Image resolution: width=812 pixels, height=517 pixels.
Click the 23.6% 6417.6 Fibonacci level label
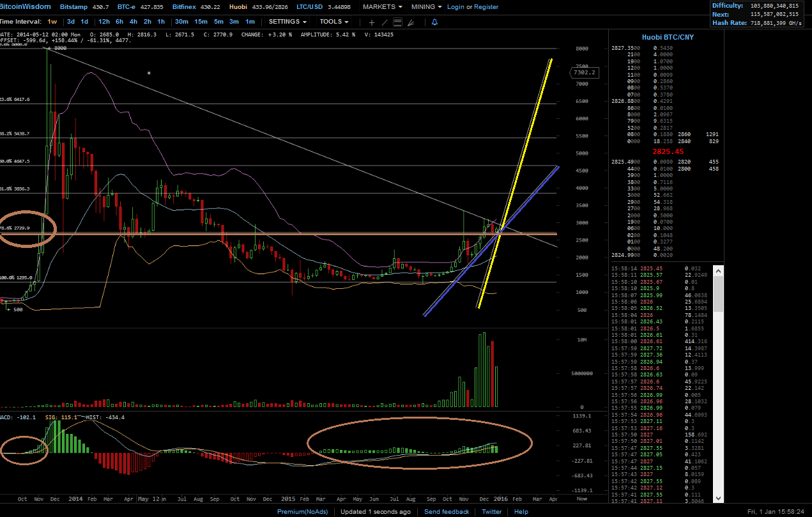click(x=15, y=100)
